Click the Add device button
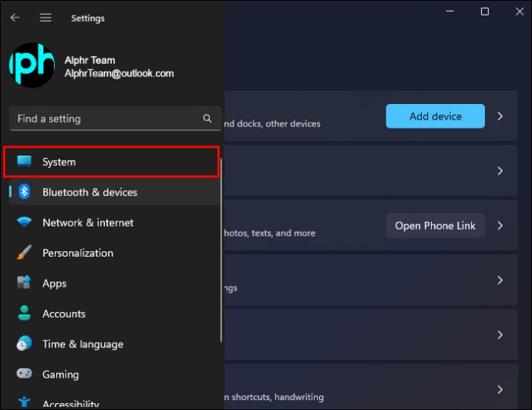Screen dimensions: 532x410 tap(436, 116)
